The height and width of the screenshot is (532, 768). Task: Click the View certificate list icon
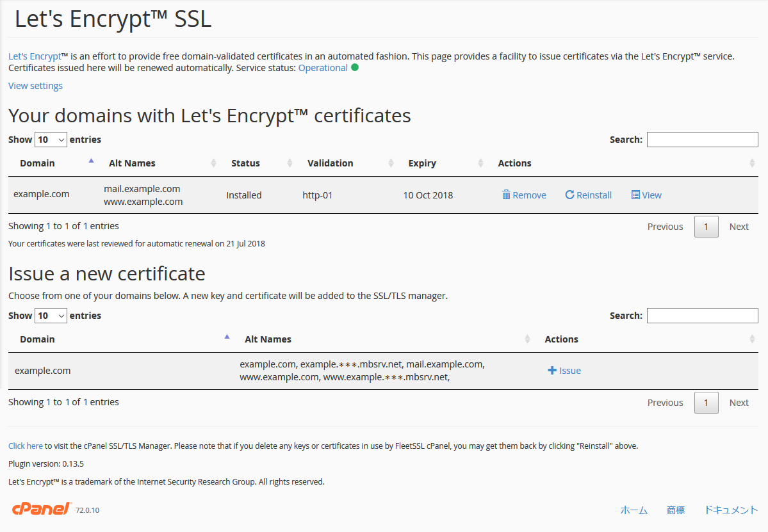pyautogui.click(x=635, y=195)
